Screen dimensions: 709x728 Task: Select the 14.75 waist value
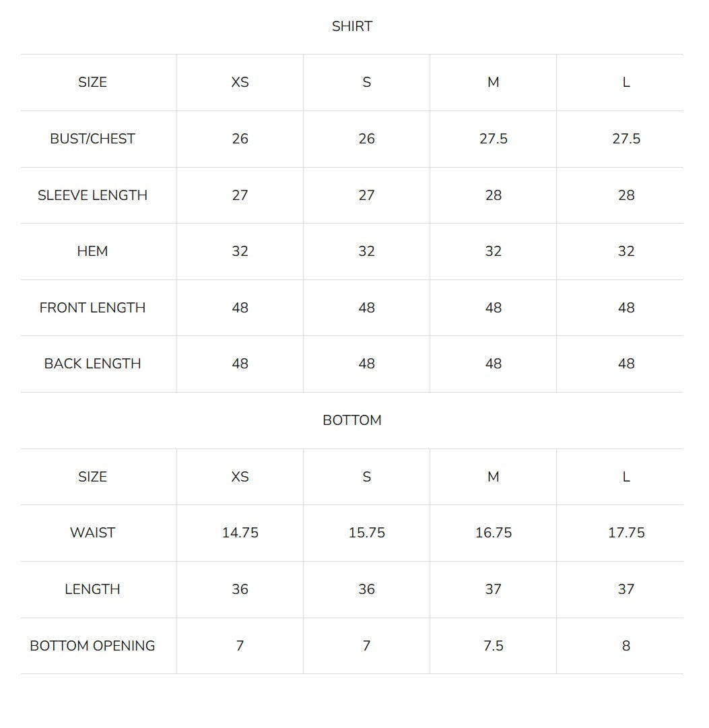click(x=240, y=533)
